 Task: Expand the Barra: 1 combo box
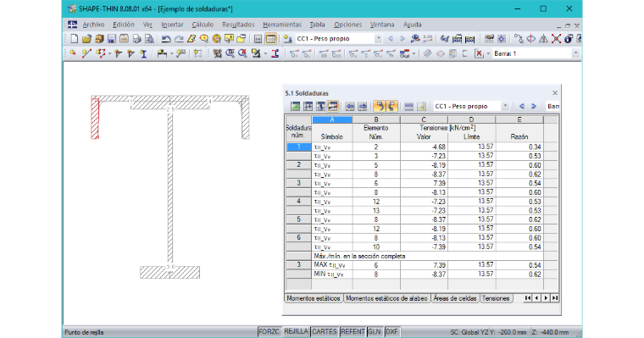click(575, 53)
